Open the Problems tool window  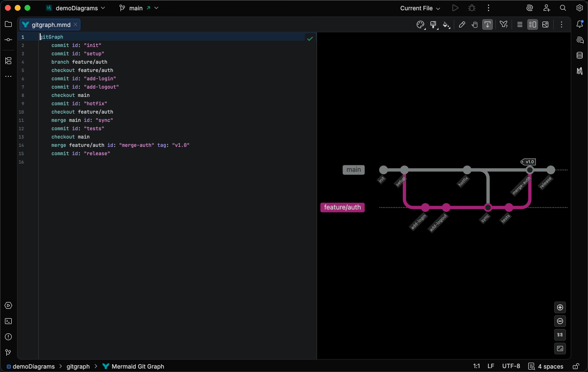click(x=8, y=337)
